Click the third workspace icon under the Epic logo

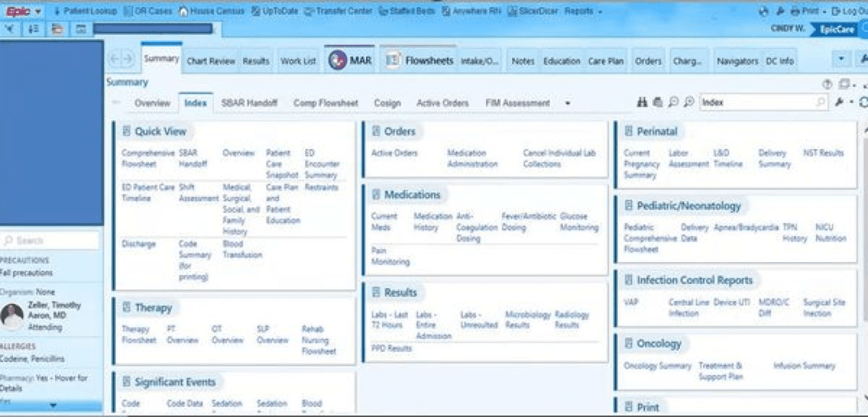57,29
